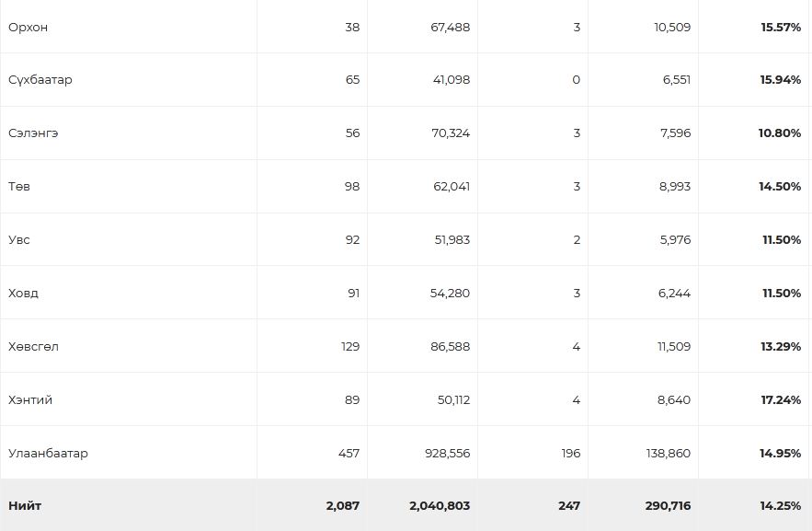The height and width of the screenshot is (531, 812).
Task: Click the Увс province name
Action: pyautogui.click(x=19, y=240)
